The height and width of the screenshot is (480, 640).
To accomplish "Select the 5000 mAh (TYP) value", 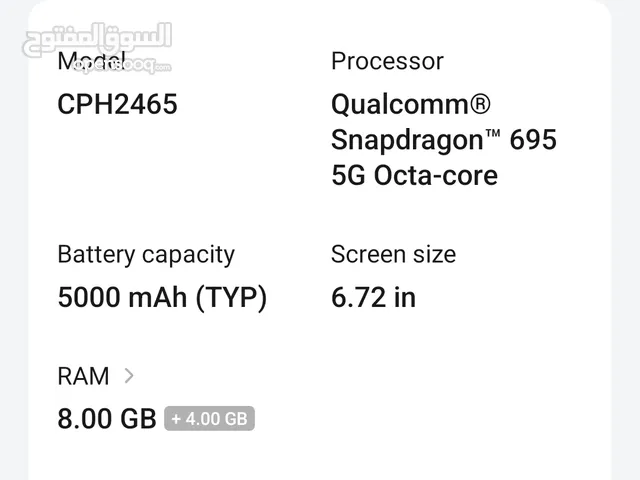I will click(x=162, y=298).
